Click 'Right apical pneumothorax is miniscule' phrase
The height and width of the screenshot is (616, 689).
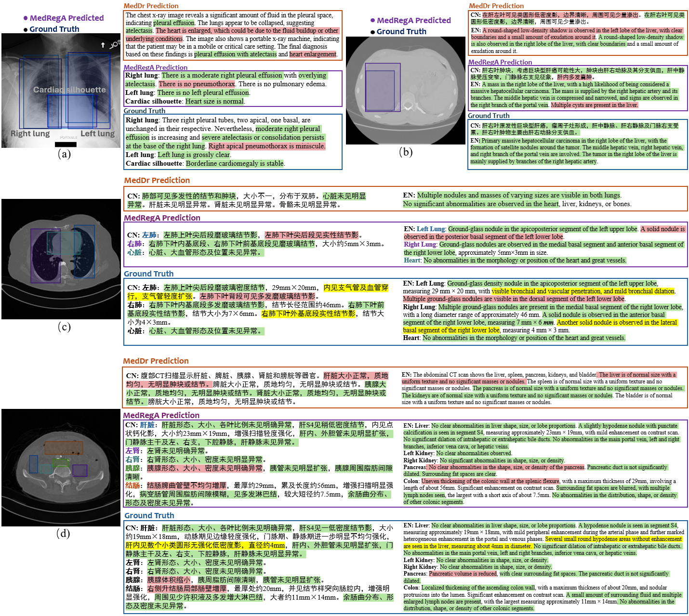point(267,146)
